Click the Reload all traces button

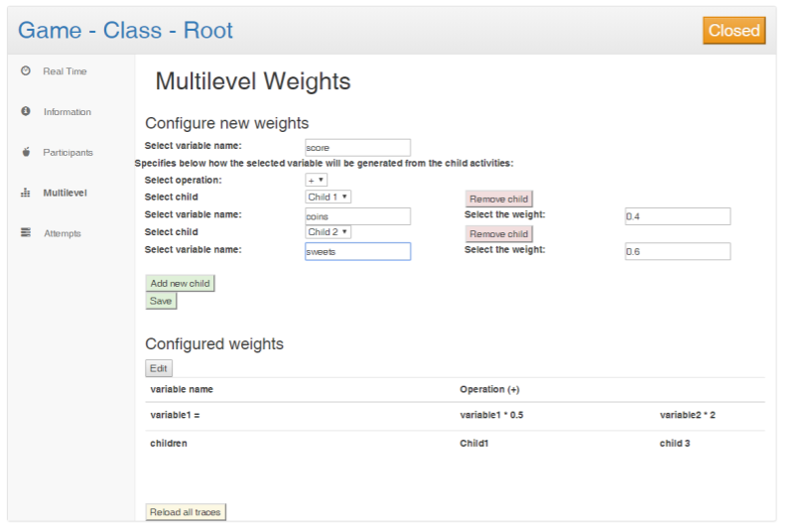186,512
